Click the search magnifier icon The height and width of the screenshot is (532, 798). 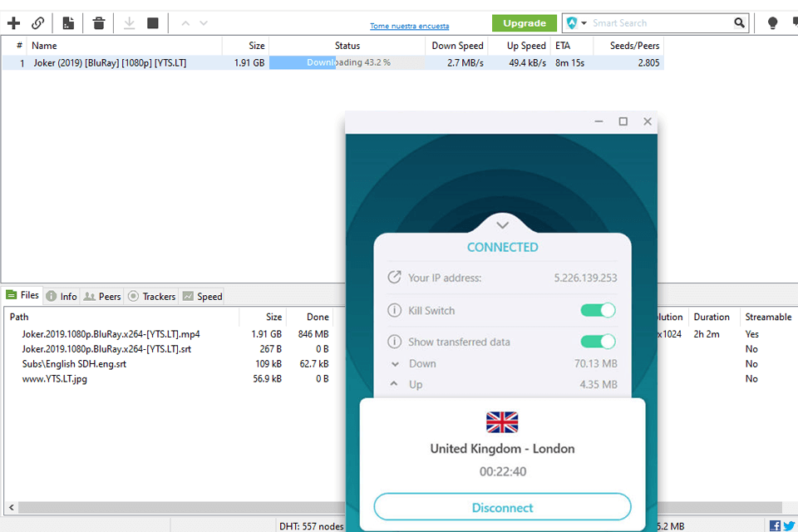739,23
